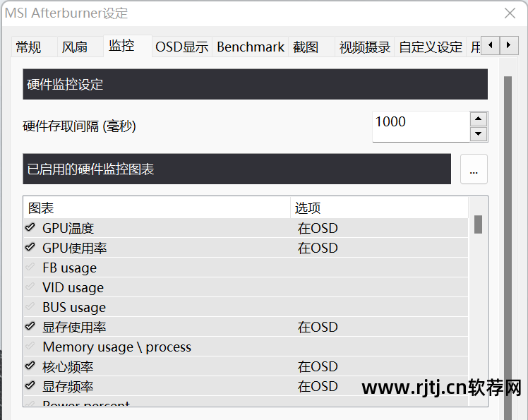Click the 在OSD option for 核心频率
The image size is (528, 420).
point(318,367)
